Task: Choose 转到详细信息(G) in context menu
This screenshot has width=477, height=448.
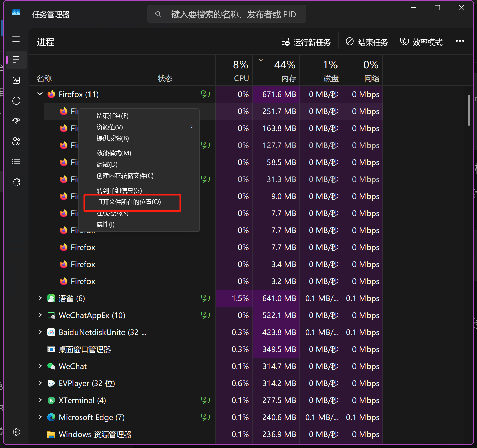Action: 139,191
